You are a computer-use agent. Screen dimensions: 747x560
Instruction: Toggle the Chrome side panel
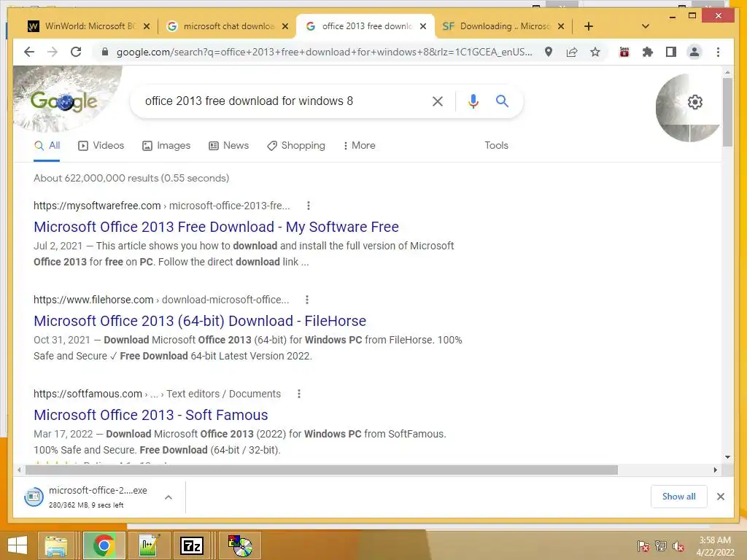point(671,52)
